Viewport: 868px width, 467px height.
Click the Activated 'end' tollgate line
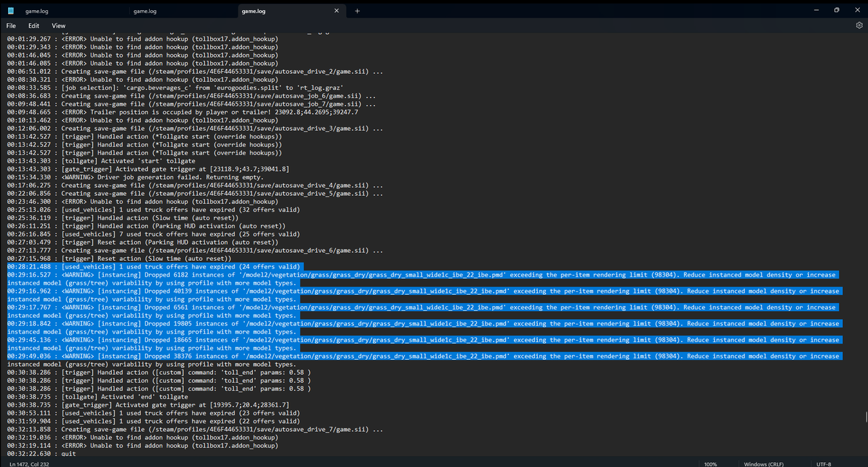(x=98, y=397)
